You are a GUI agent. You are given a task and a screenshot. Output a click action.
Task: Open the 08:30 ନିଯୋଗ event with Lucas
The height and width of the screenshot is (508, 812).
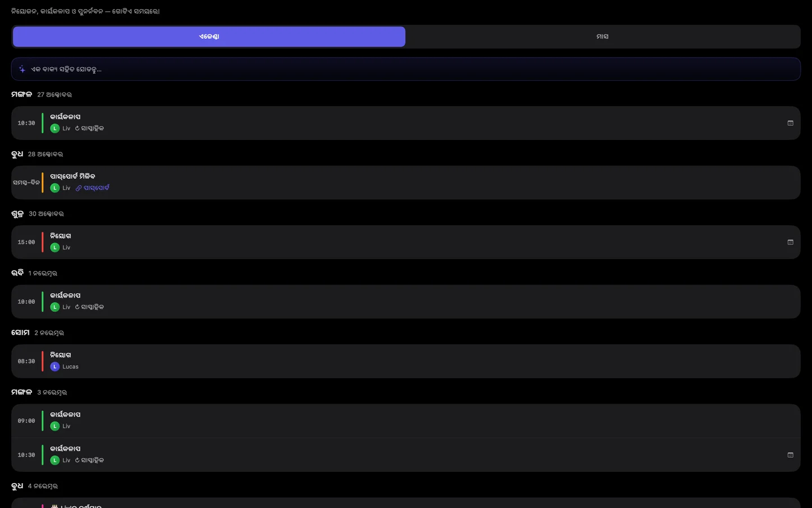(406, 361)
